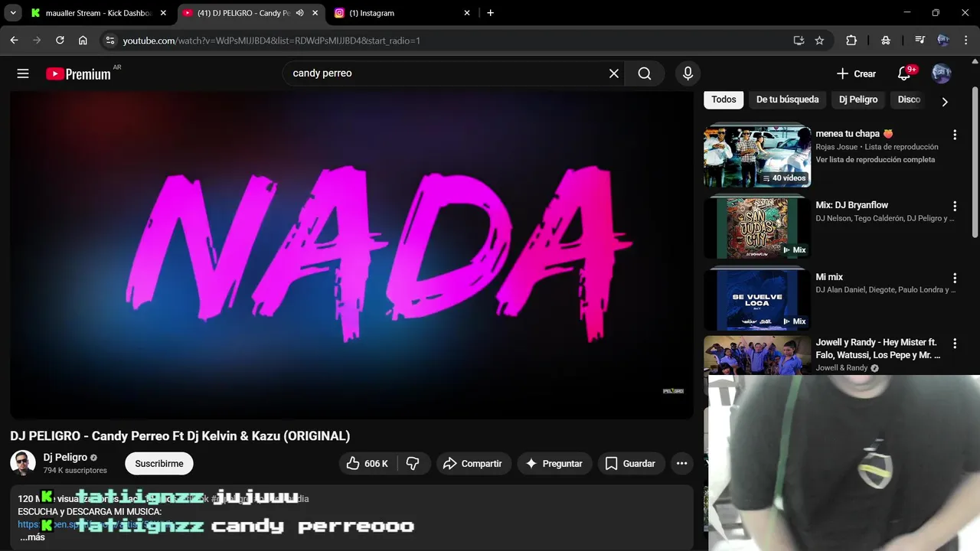Viewport: 980px width, 551px height.
Task: Clear the search box with X
Action: (614, 73)
